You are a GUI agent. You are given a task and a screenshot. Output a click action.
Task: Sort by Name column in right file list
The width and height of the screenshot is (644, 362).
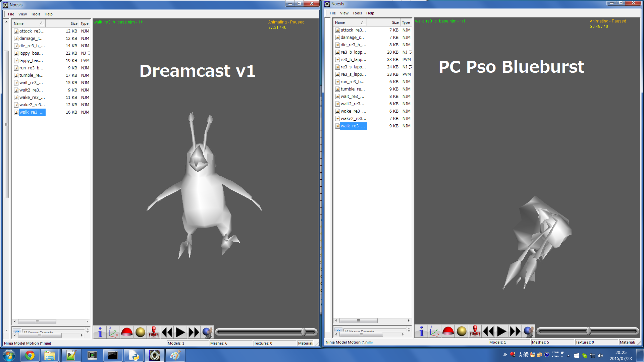[350, 22]
